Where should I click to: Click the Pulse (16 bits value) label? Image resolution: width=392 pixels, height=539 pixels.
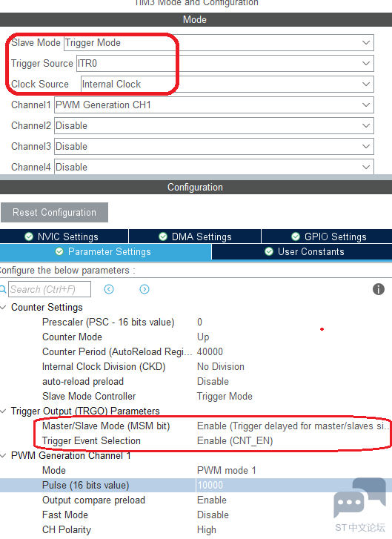[85, 485]
